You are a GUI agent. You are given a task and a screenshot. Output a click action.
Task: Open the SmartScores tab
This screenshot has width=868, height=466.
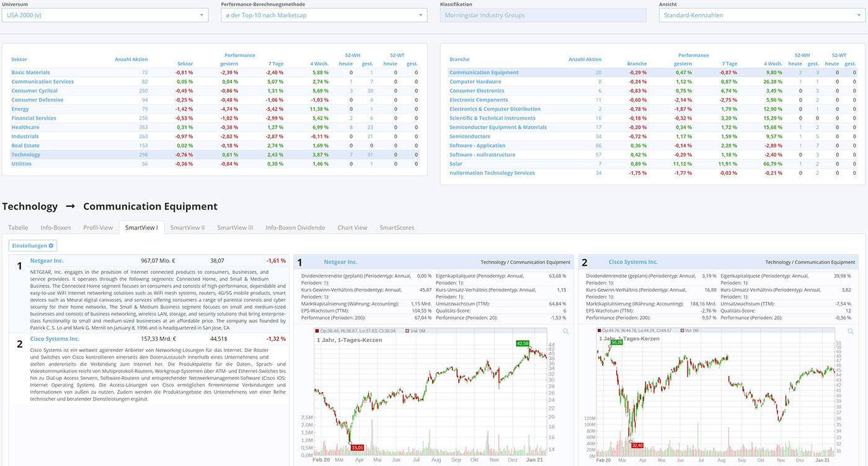[397, 227]
